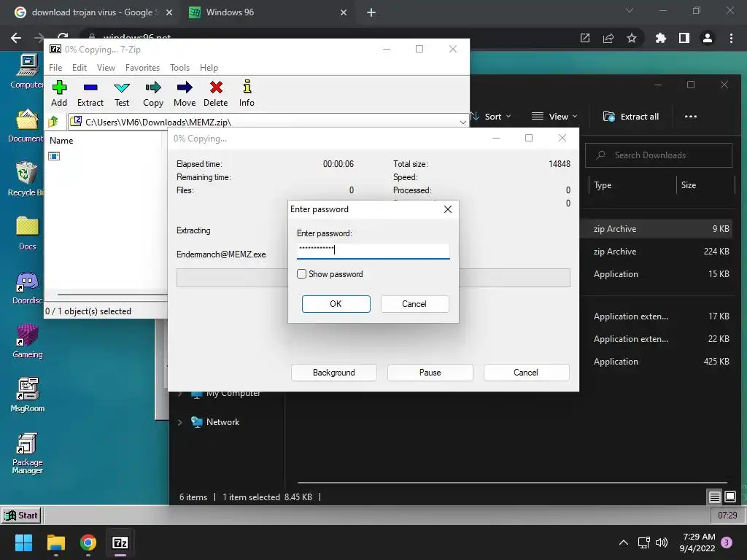The image size is (747, 560).
Task: Click Chrome share icon
Action: pyautogui.click(x=608, y=38)
